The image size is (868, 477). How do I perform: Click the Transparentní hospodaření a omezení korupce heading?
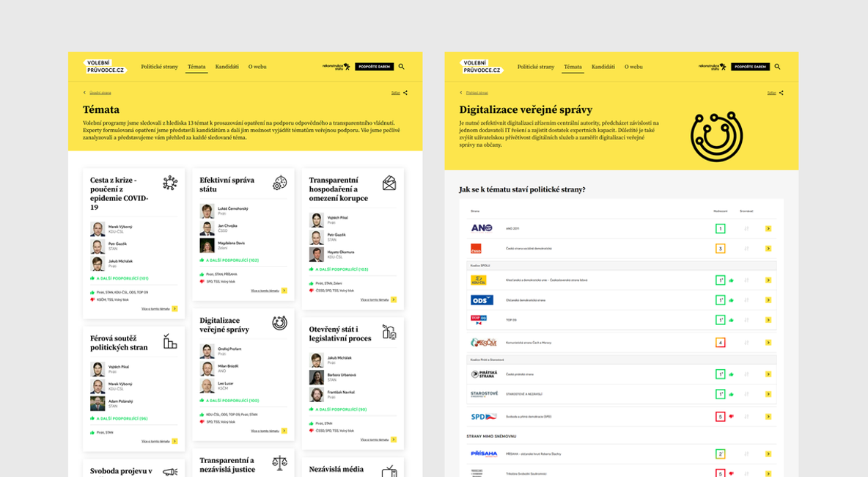coord(338,189)
